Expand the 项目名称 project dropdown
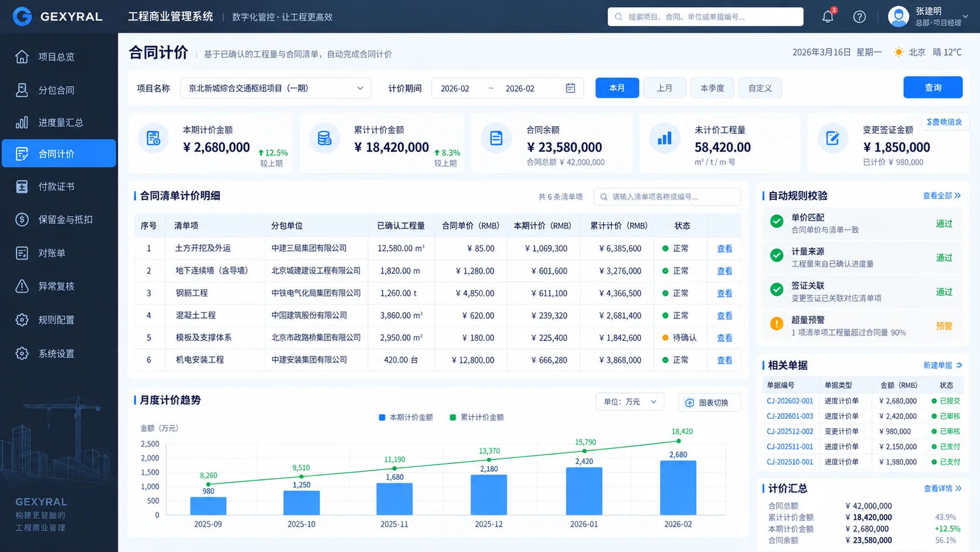The height and width of the screenshot is (552, 980). coord(276,88)
